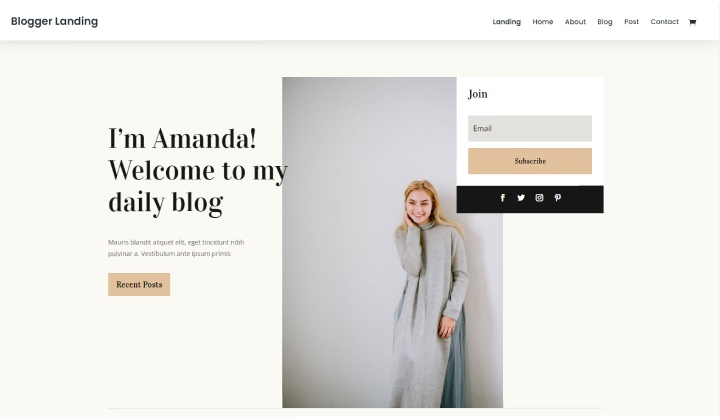Click the Blogger Landing site logo
This screenshot has width=720, height=420.
54,22
